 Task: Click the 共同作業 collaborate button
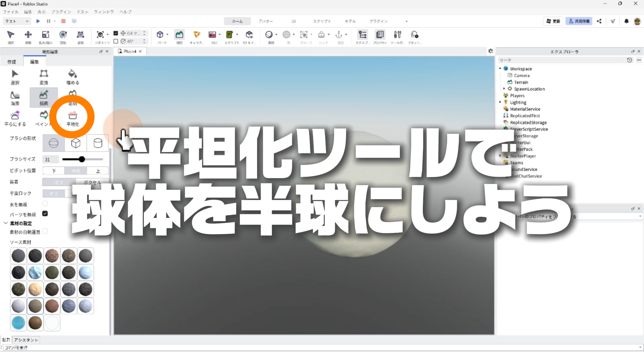pyautogui.click(x=579, y=21)
